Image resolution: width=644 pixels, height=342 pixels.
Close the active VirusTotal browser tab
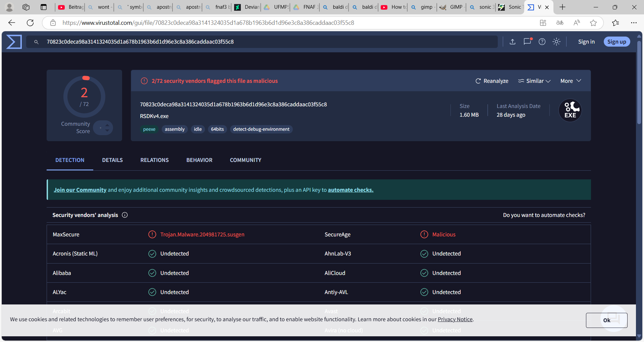pos(547,7)
